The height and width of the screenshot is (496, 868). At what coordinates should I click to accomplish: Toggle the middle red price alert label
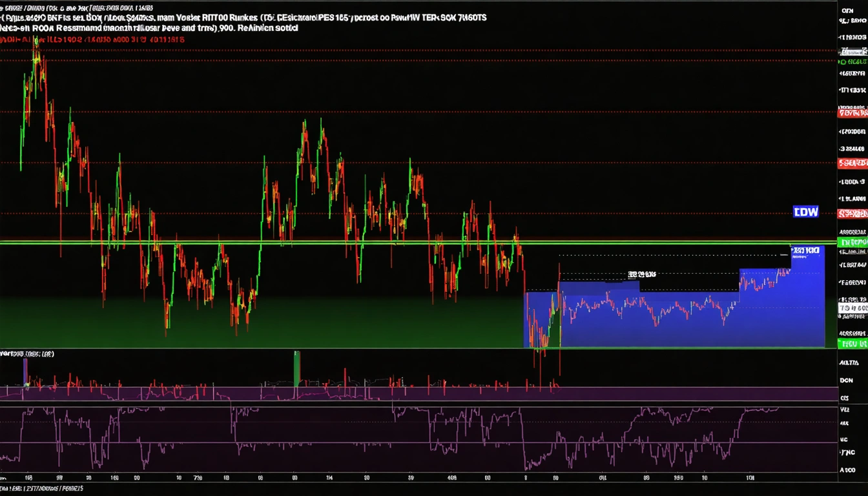[x=852, y=163]
